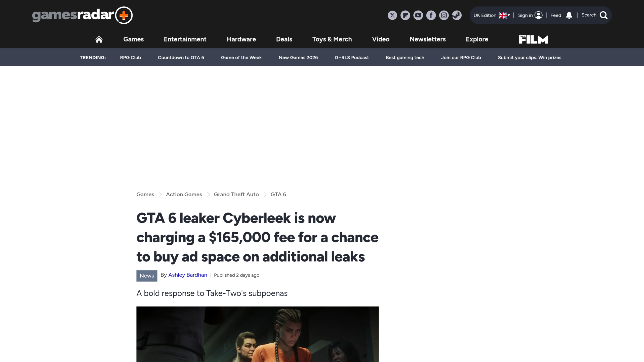Image resolution: width=644 pixels, height=362 pixels.
Task: Open trending link New Games 2026
Action: tap(298, 58)
